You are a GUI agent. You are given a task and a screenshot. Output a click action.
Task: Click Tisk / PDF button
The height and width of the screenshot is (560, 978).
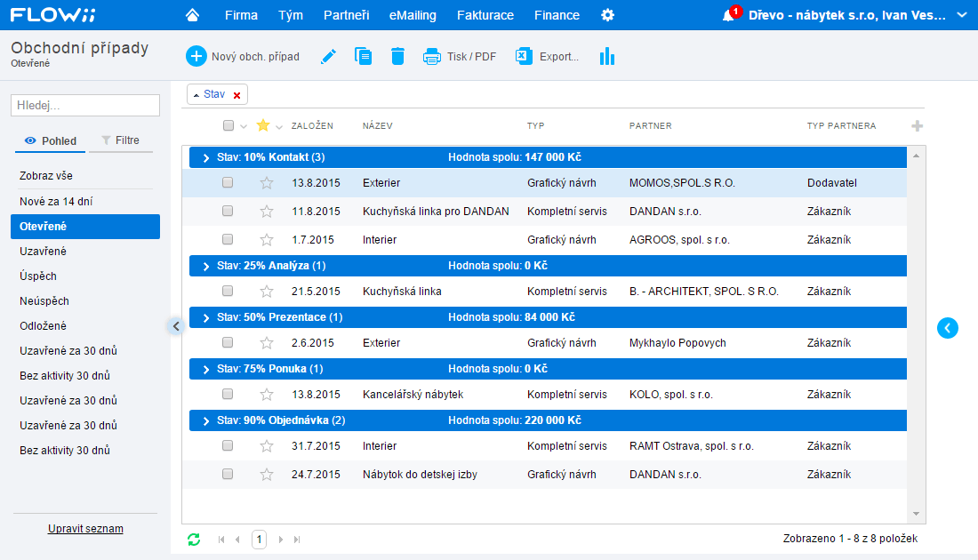coord(460,56)
